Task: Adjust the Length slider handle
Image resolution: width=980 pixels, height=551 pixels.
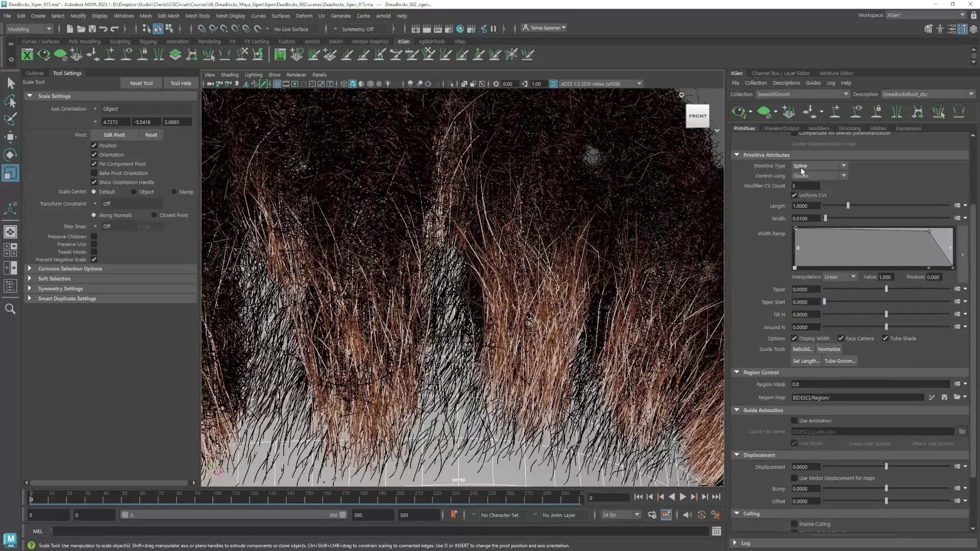Action: 848,206
